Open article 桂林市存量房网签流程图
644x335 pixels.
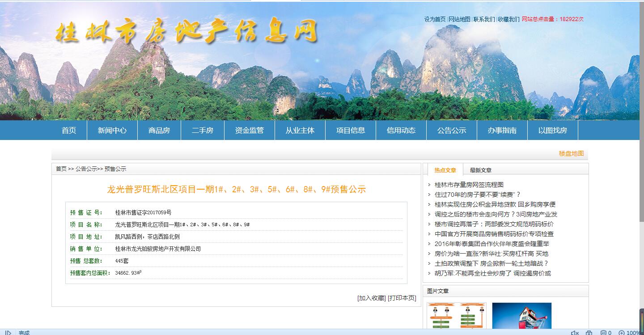click(469, 185)
